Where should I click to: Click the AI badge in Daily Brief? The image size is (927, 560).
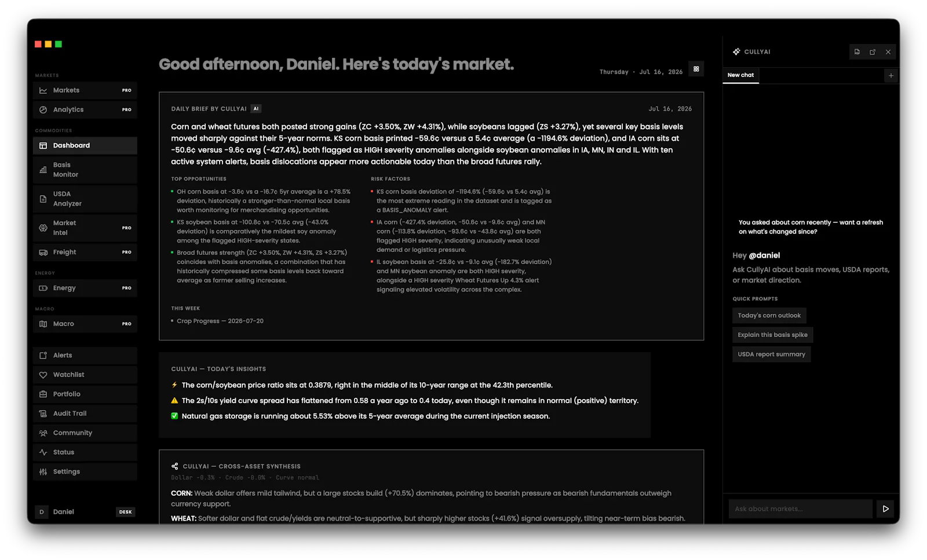(256, 109)
